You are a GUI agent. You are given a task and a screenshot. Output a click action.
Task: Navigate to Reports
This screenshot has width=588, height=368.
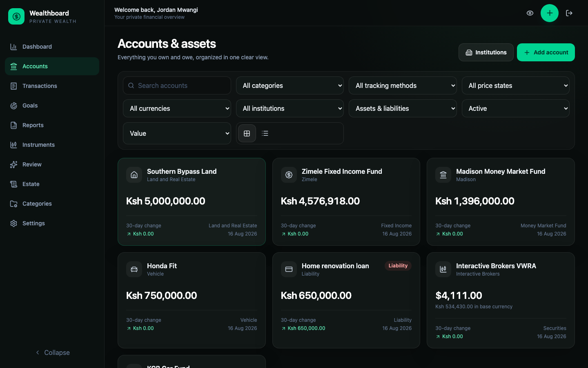point(52,125)
